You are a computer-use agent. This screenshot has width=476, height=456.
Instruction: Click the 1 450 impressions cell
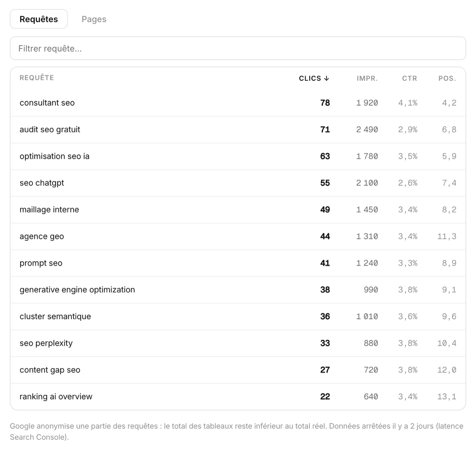[x=367, y=210]
